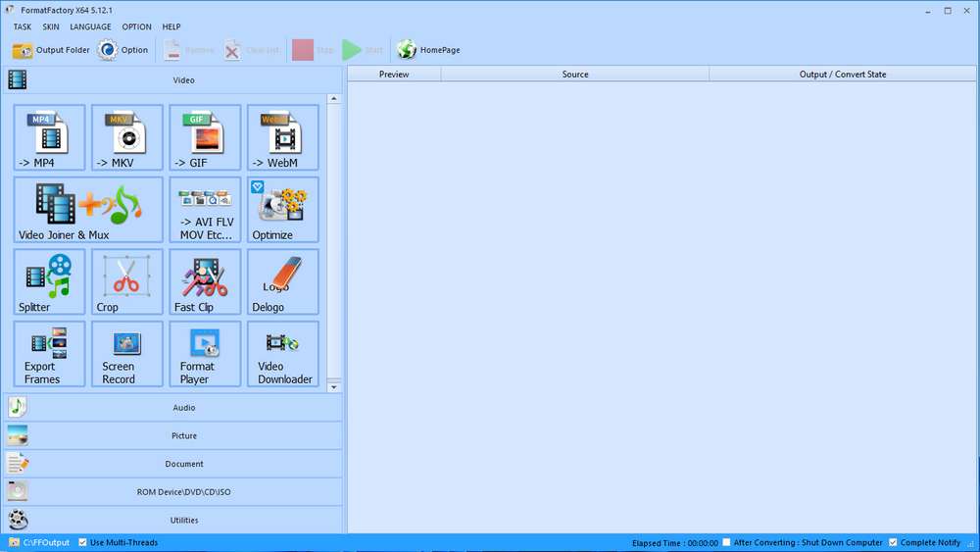Open the Splitter tool
This screenshot has height=552, width=980.
point(49,282)
